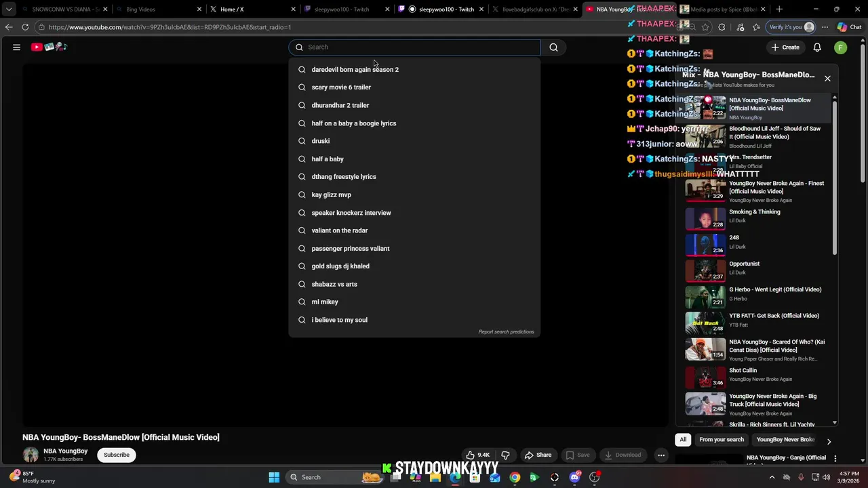Open the browser tab list dropdown
Image resolution: width=868 pixels, height=488 pixels.
(9, 9)
